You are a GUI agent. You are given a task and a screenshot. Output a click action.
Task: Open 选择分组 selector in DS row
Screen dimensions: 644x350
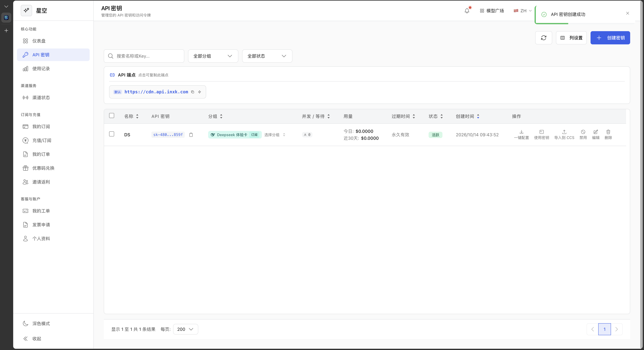pos(275,135)
